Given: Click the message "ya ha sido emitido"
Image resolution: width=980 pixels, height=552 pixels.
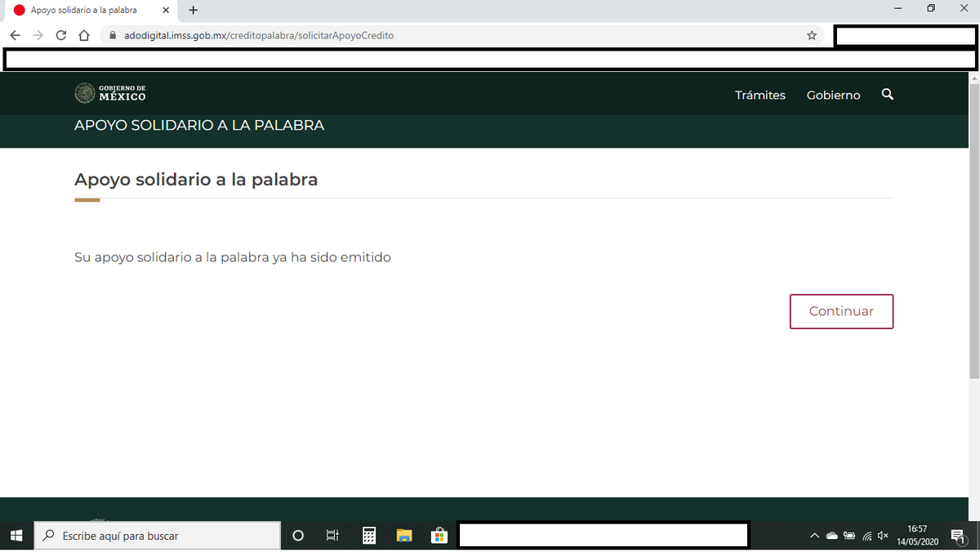Looking at the screenshot, I should [332, 257].
